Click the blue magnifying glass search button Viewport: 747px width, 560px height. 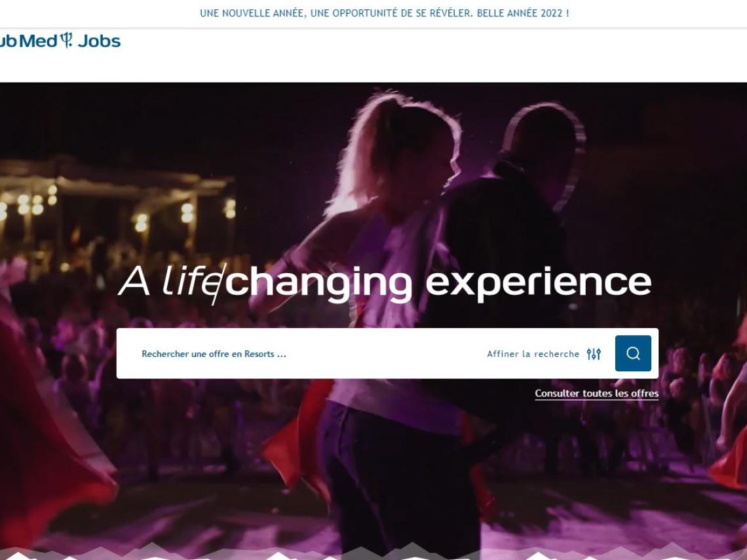633,353
